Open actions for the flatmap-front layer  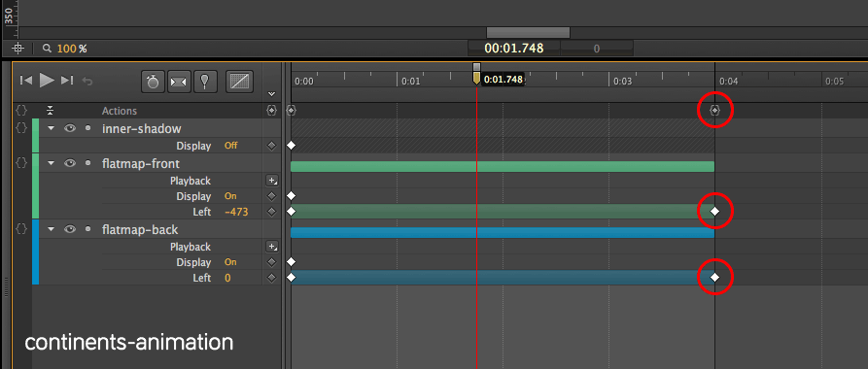click(x=21, y=163)
